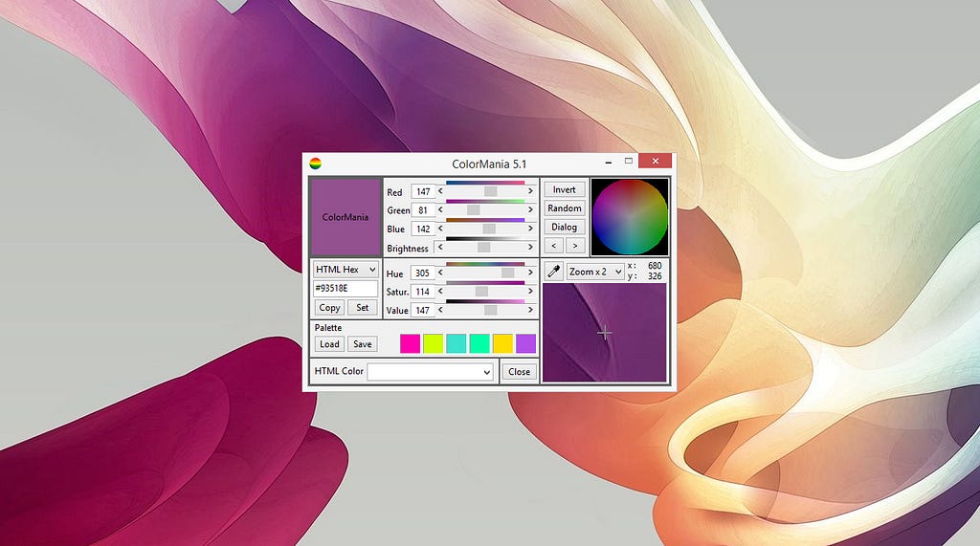Image resolution: width=980 pixels, height=546 pixels.
Task: Open the HTML Color name dropdown
Action: pyautogui.click(x=430, y=372)
